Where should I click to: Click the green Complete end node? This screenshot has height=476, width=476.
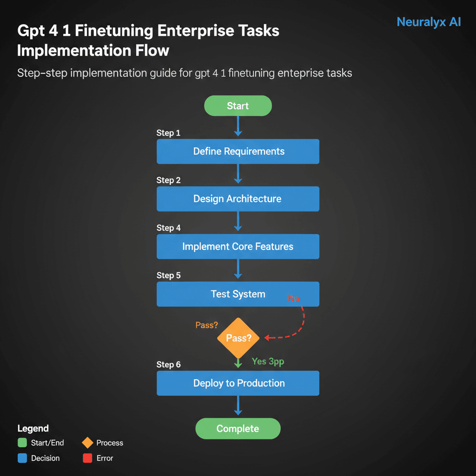(x=238, y=429)
